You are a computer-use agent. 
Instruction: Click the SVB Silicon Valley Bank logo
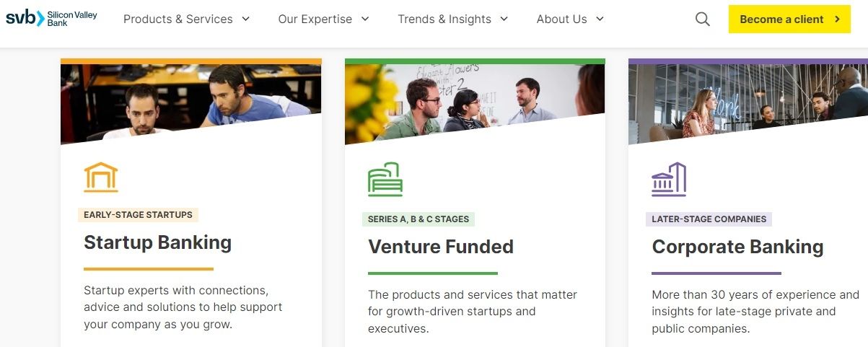(51, 19)
